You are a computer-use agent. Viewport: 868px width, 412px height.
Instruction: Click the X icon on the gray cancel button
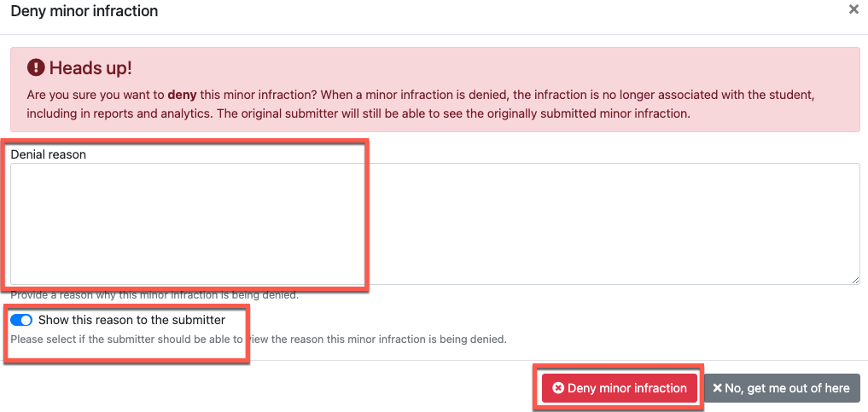tap(718, 388)
